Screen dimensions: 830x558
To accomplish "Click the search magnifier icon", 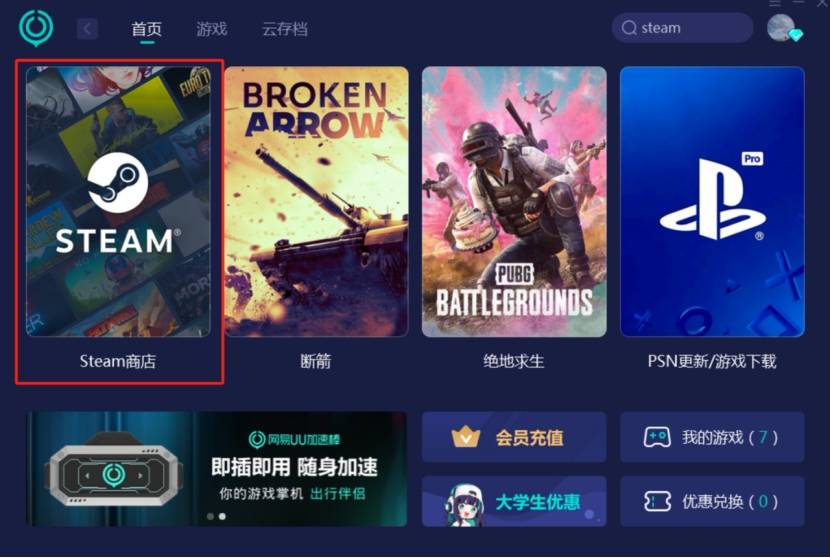I will coord(629,28).
